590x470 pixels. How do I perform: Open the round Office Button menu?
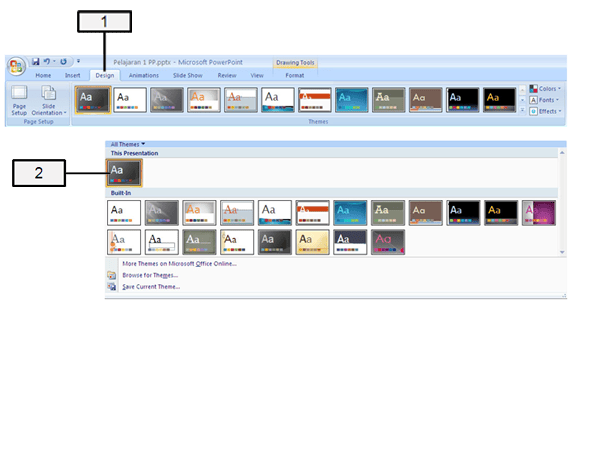(16, 67)
